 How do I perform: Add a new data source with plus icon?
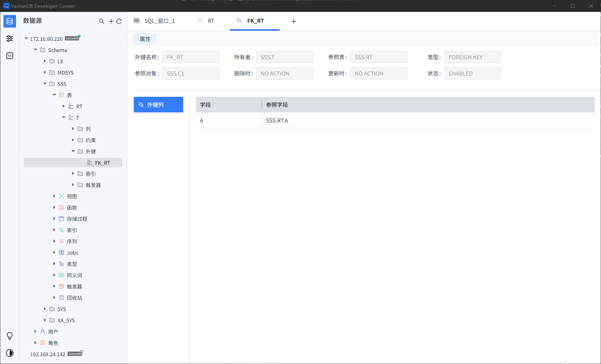[x=111, y=21]
